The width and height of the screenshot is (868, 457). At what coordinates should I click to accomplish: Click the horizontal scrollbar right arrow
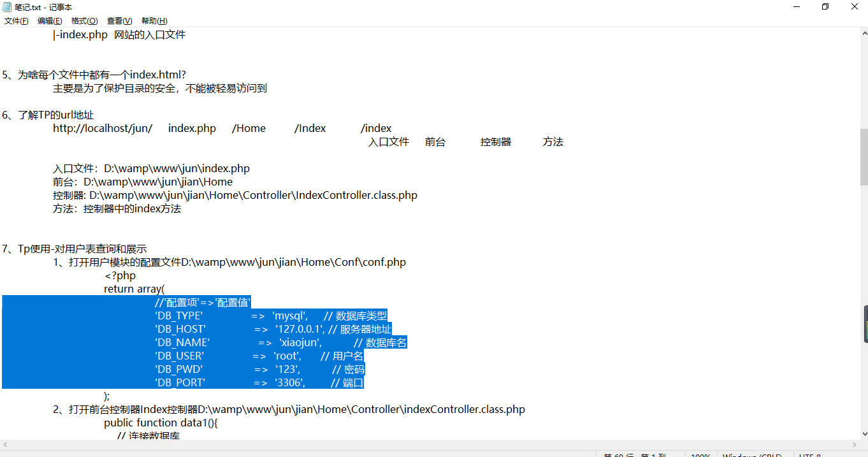(x=854, y=445)
